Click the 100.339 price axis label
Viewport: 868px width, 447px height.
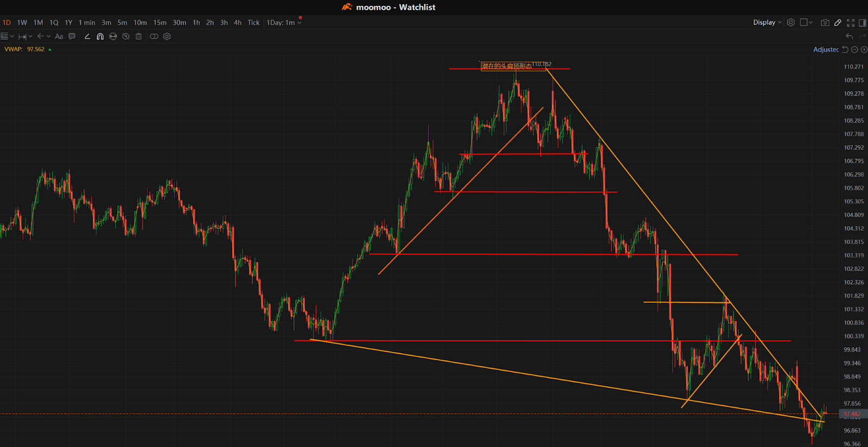(853, 336)
